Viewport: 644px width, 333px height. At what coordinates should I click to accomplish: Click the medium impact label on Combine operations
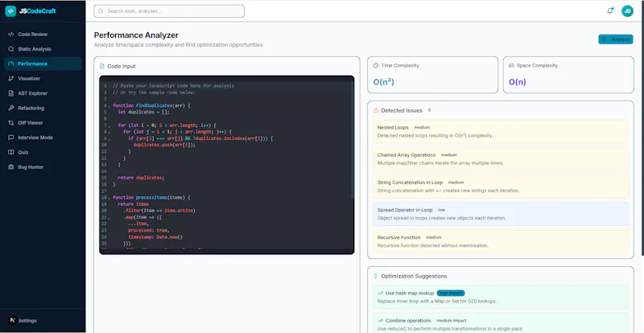[x=451, y=321]
